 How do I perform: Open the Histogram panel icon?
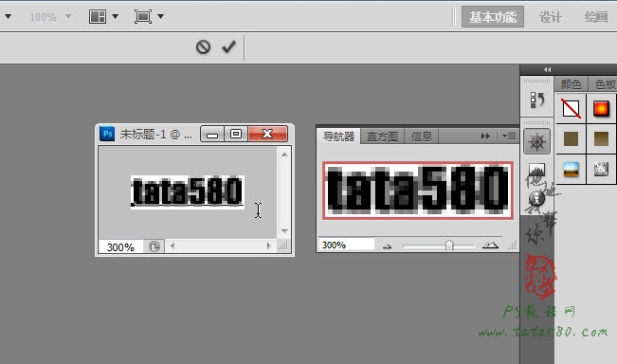536,170
